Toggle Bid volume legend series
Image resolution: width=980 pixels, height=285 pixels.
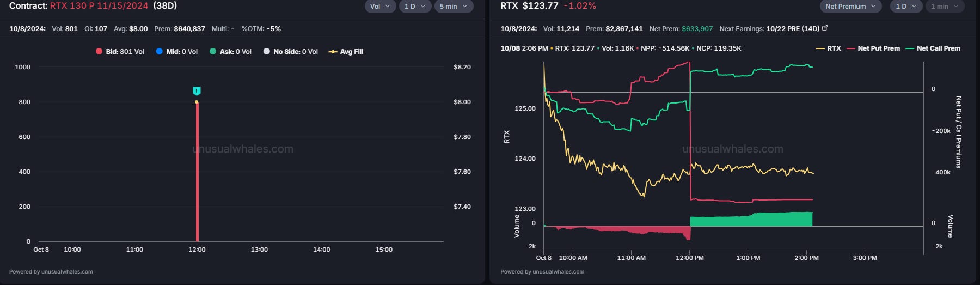[x=120, y=52]
